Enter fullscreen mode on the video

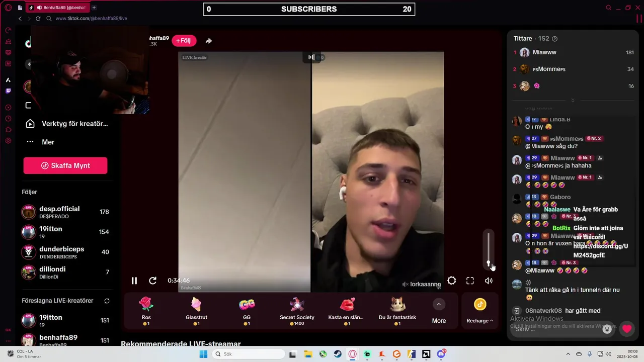tap(470, 281)
